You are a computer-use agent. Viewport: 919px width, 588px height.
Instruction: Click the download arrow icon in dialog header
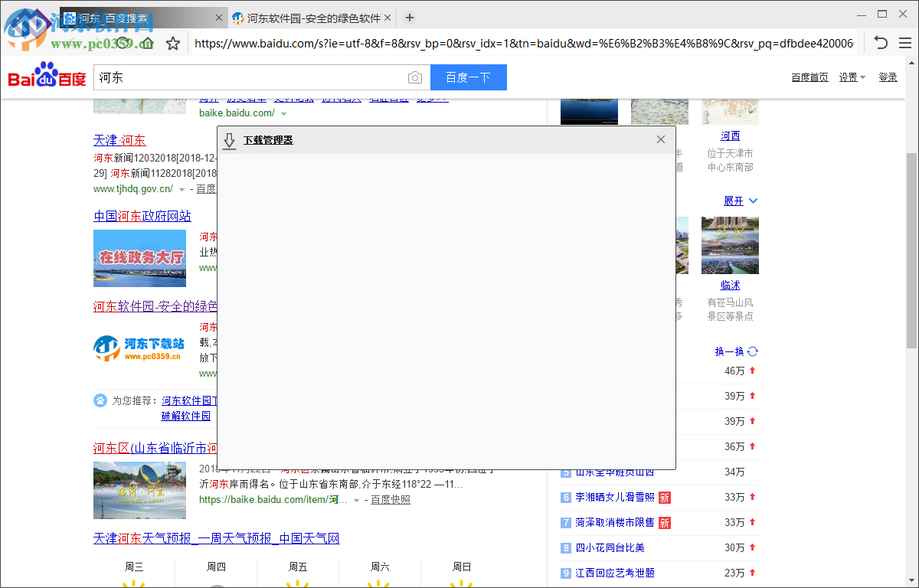tap(229, 140)
